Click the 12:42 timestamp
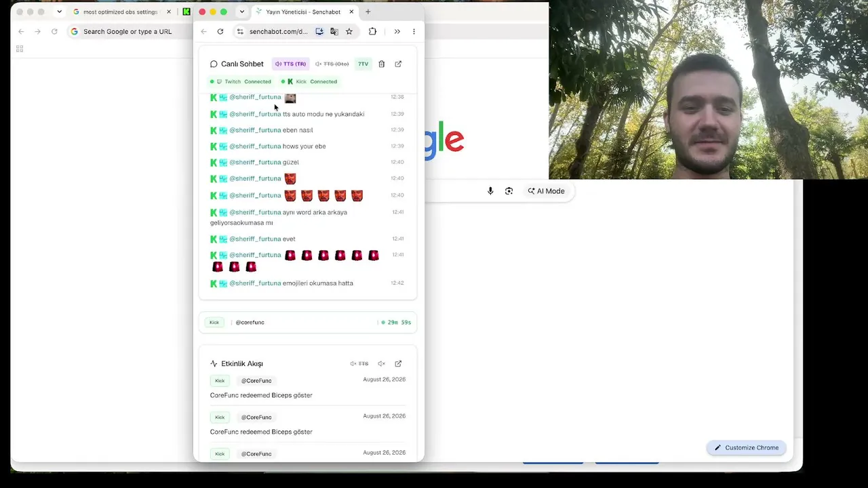The width and height of the screenshot is (868, 488). point(397,283)
